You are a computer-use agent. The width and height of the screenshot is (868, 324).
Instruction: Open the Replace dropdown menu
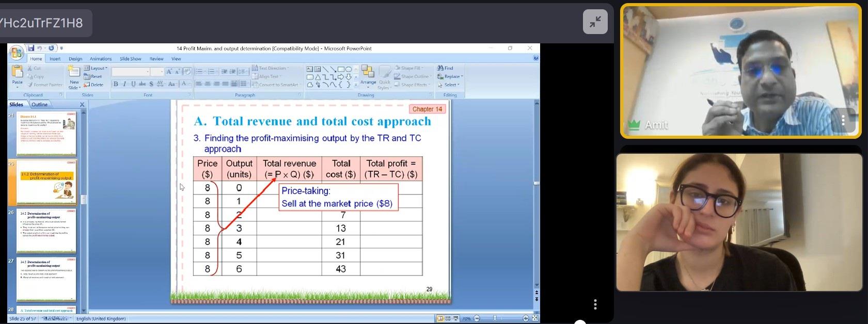click(x=451, y=76)
